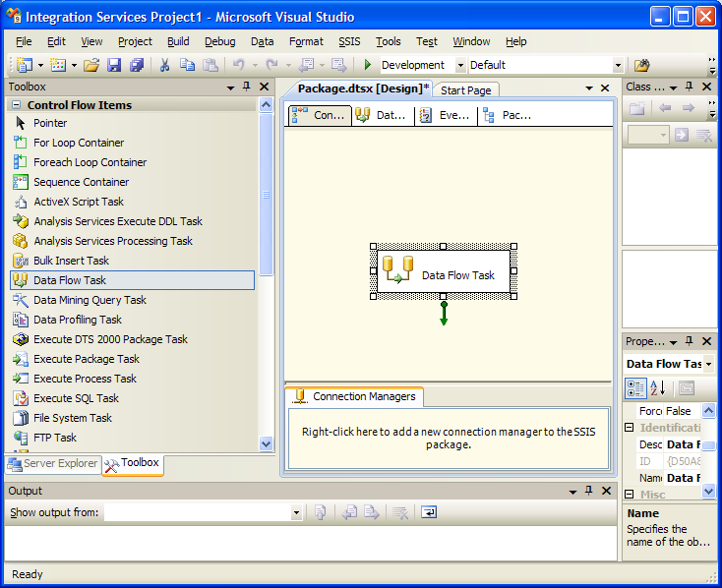Toggle auto-hide pin on Output panel

coord(589,491)
